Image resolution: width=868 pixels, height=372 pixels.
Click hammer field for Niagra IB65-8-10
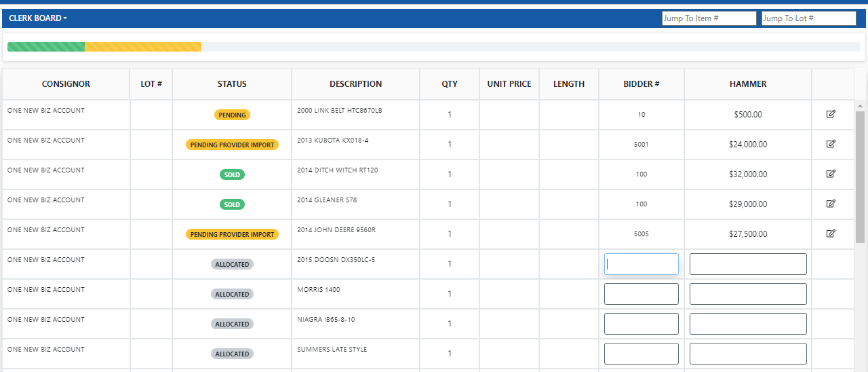[748, 324]
